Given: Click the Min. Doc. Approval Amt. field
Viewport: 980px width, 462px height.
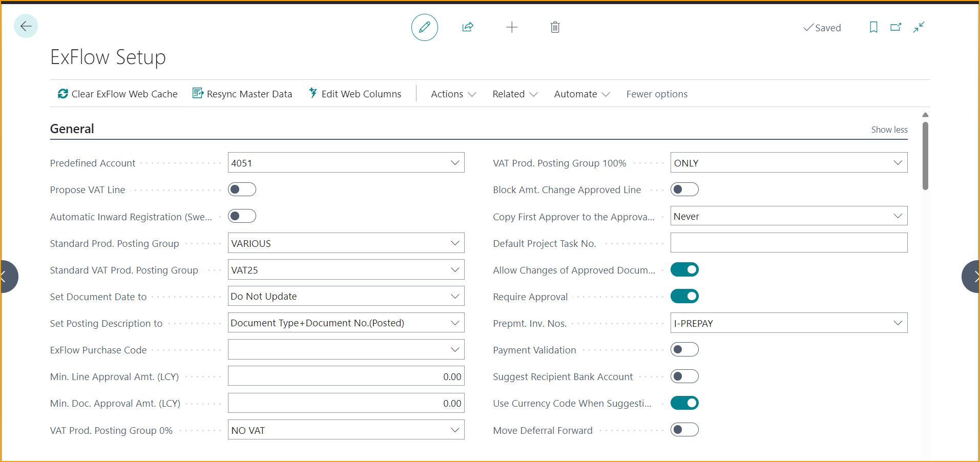Looking at the screenshot, I should pos(346,403).
